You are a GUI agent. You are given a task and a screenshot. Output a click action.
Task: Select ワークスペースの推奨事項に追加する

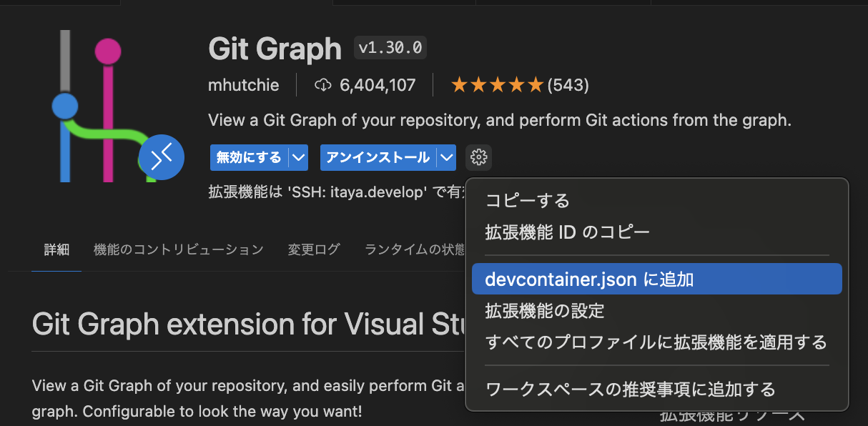pyautogui.click(x=630, y=390)
